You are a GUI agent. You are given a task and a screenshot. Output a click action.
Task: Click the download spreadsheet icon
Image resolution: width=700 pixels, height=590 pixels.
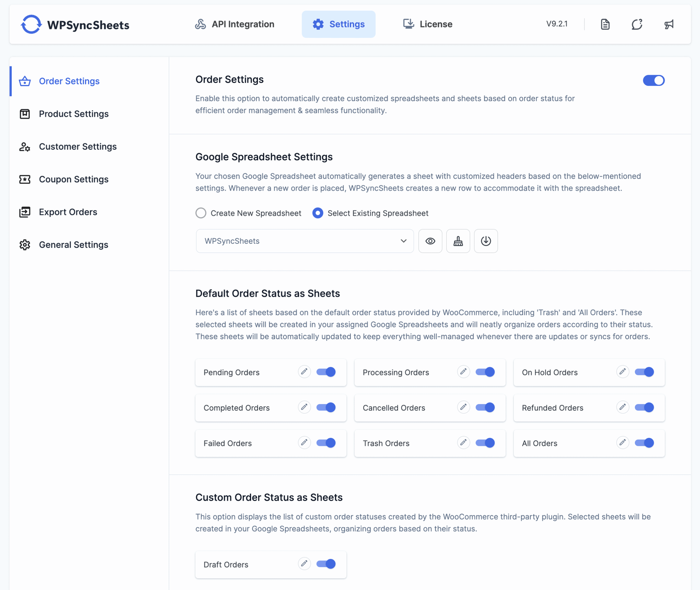pyautogui.click(x=486, y=241)
